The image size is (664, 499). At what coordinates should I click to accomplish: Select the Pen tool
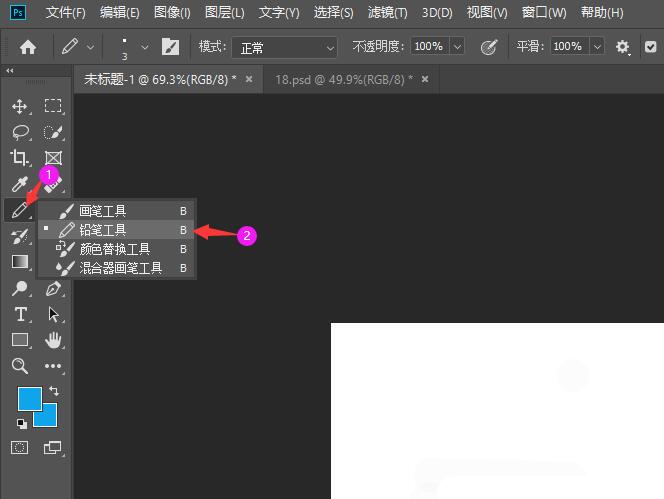(x=53, y=288)
